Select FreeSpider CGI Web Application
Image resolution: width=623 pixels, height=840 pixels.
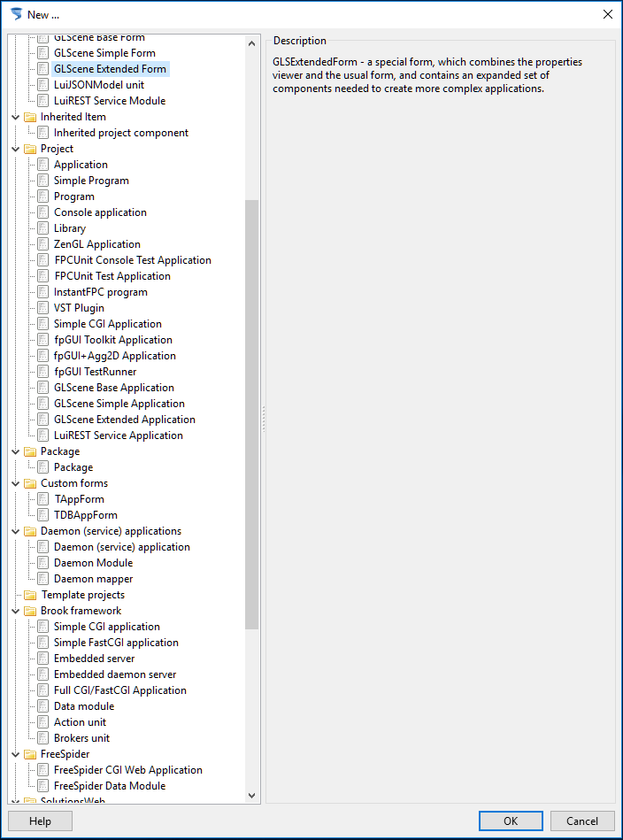(128, 770)
